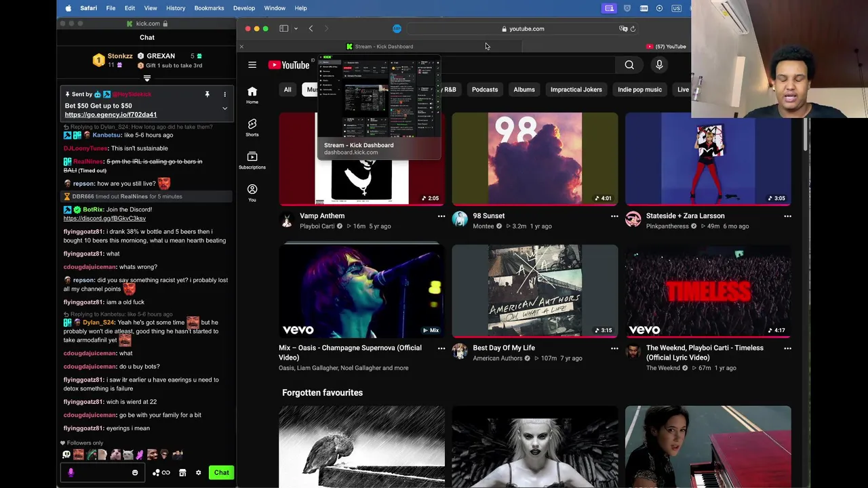Open more options for Best Day Of My Life
This screenshot has width=868, height=488.
[614, 348]
